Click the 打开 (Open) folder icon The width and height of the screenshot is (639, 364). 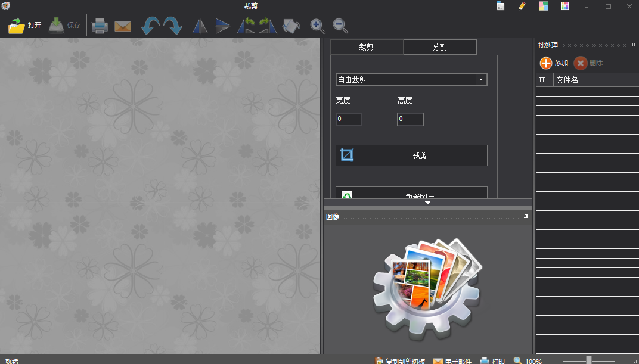pos(17,26)
